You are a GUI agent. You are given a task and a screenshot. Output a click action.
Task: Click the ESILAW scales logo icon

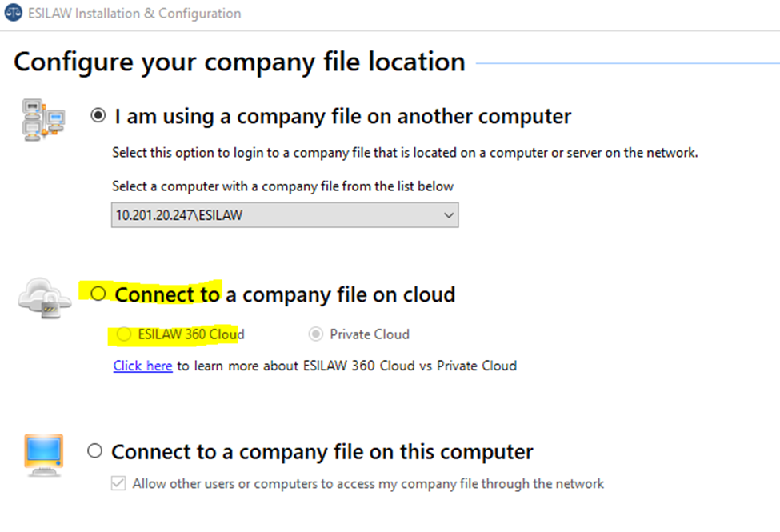click(x=14, y=13)
